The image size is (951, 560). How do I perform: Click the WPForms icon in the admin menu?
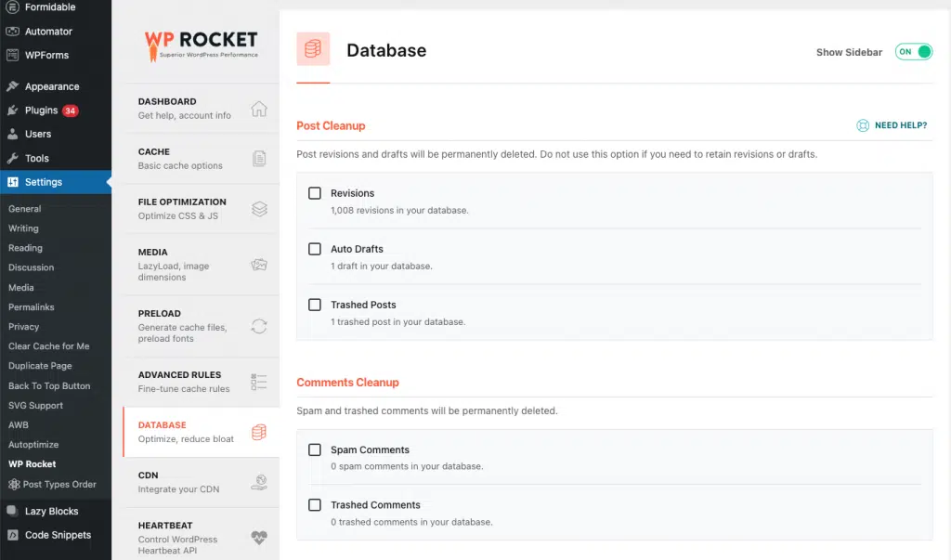(12, 55)
